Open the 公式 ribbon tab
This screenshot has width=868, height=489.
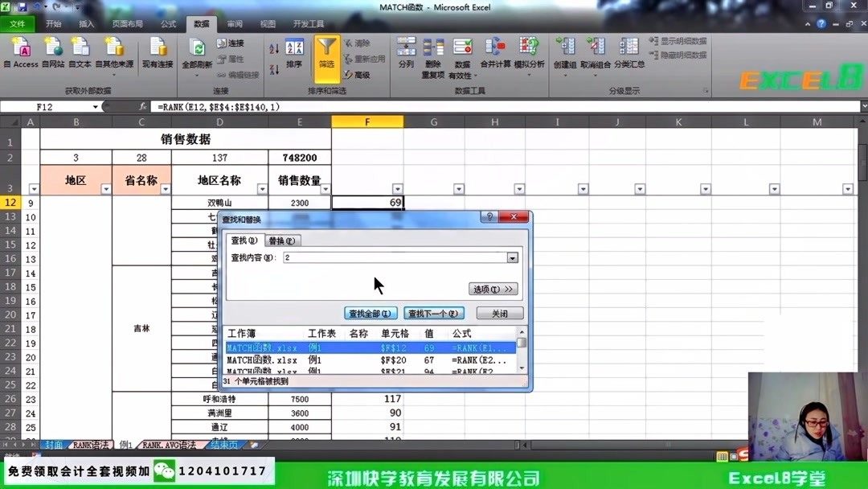pyautogui.click(x=167, y=23)
